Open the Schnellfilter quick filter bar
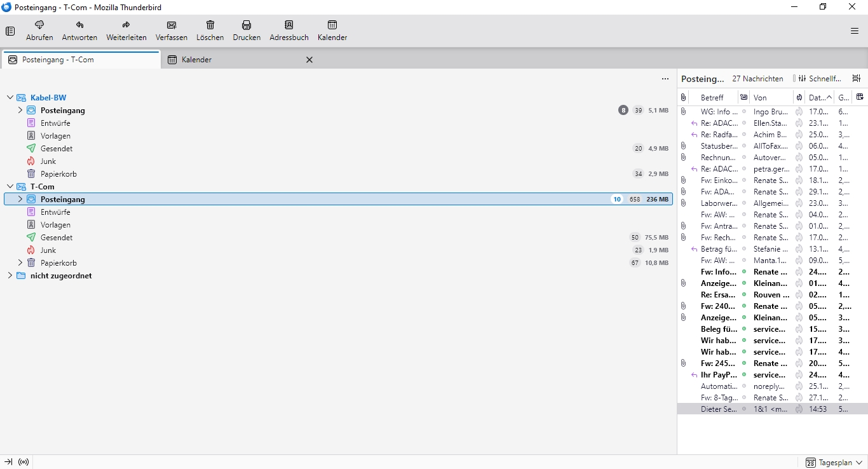 pyautogui.click(x=820, y=79)
